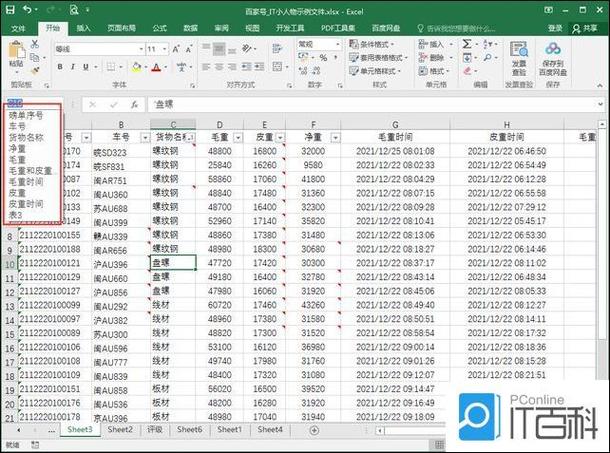The image size is (610, 453).
Task: Open the orientation text angle tool
Action: click(247, 49)
